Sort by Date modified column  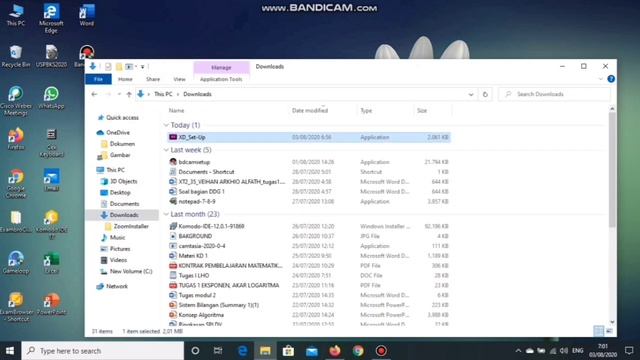click(x=310, y=111)
